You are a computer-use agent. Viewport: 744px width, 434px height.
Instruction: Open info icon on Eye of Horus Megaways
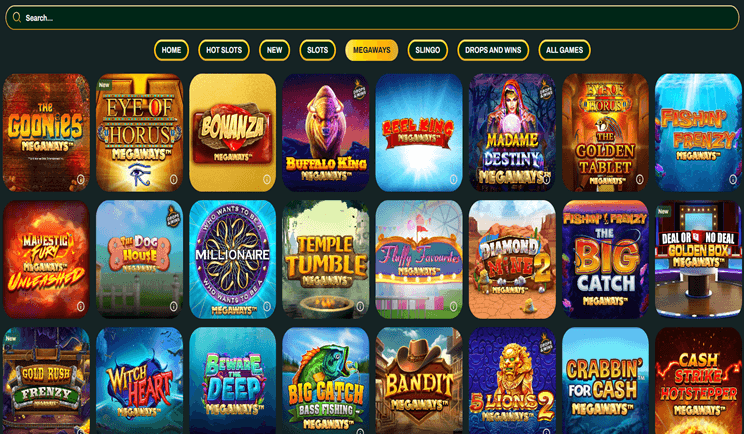point(174,179)
